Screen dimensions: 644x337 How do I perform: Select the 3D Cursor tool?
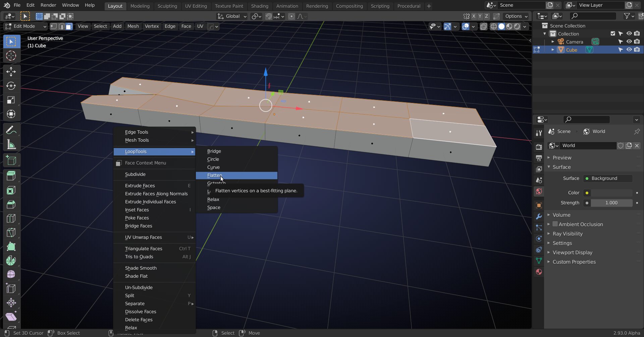coord(11,56)
